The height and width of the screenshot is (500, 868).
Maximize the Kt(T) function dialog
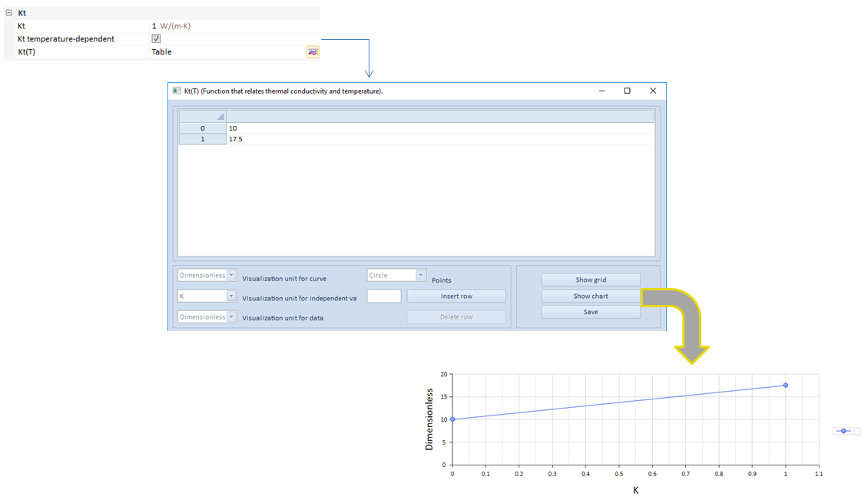pyautogui.click(x=627, y=91)
